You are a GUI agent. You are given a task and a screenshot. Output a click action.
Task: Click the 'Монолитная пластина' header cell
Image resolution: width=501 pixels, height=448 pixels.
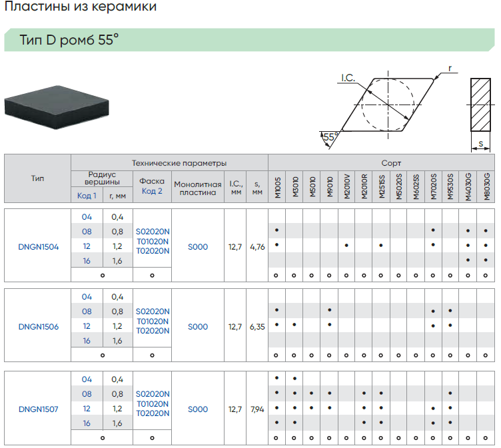coord(198,188)
